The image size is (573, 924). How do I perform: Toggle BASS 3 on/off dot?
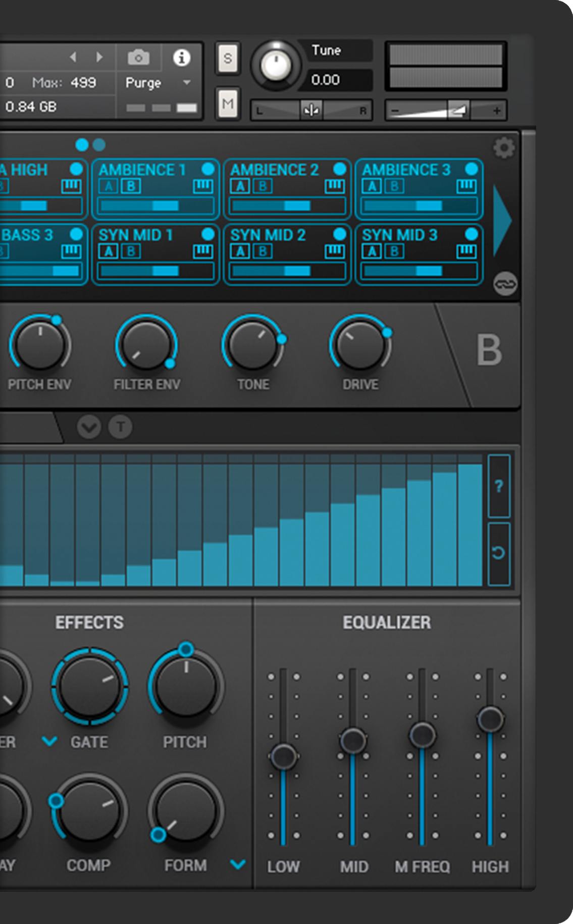(x=76, y=234)
